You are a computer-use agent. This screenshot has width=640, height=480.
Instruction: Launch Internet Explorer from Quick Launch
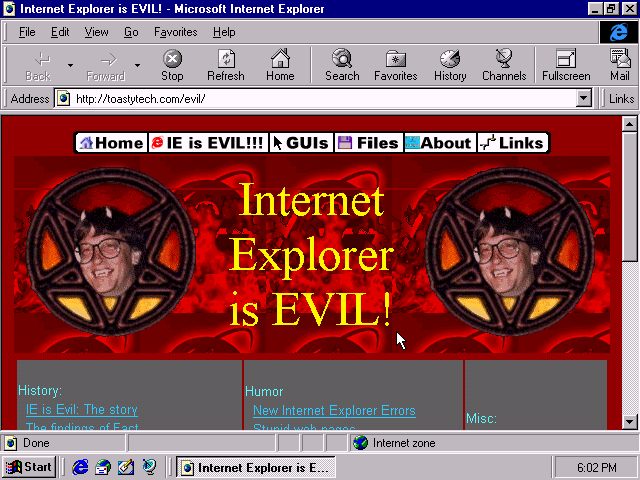(x=80, y=467)
